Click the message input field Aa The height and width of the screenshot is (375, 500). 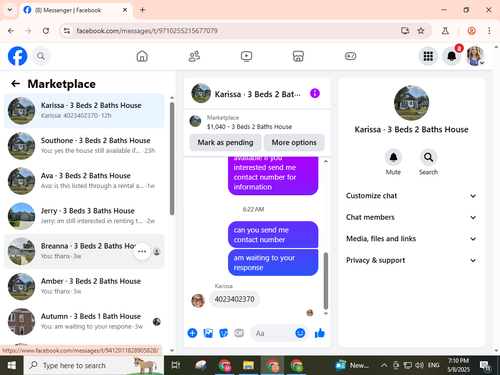272,333
